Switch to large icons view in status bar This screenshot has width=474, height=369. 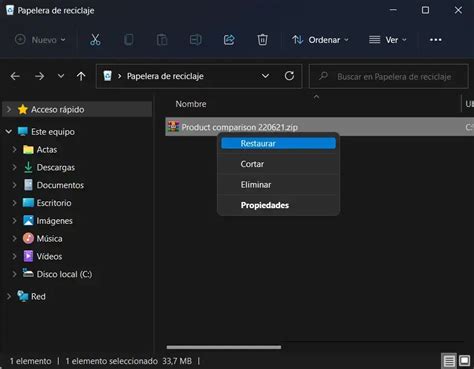(464, 361)
